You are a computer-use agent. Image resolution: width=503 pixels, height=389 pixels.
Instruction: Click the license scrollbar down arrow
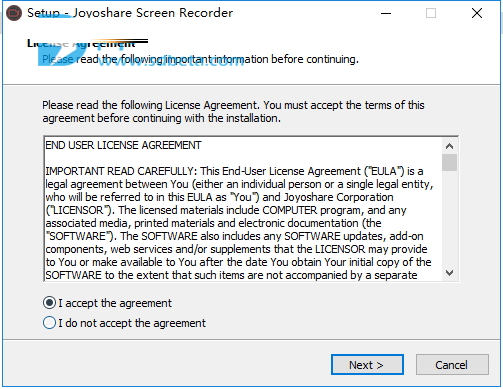449,273
